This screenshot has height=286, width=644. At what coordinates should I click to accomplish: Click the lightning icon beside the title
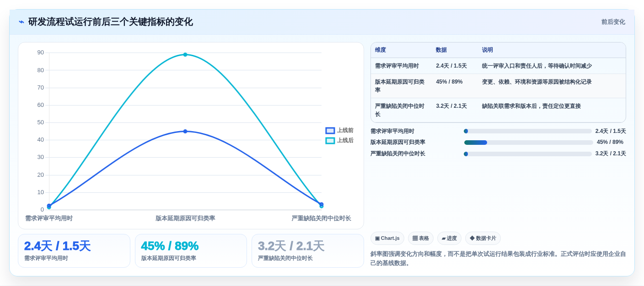click(21, 22)
